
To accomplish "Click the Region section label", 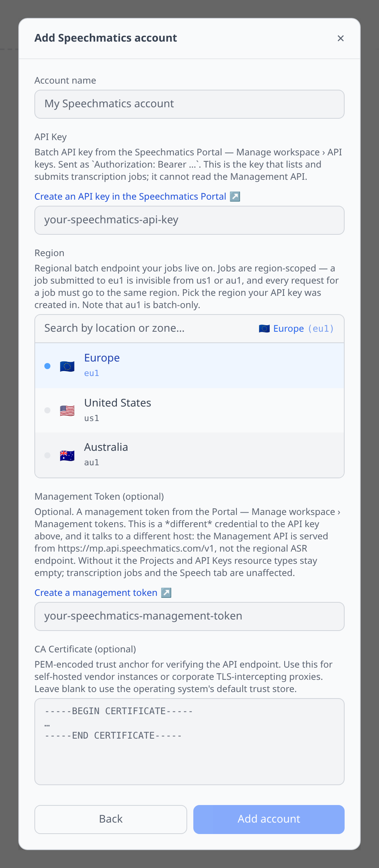I will tap(49, 253).
